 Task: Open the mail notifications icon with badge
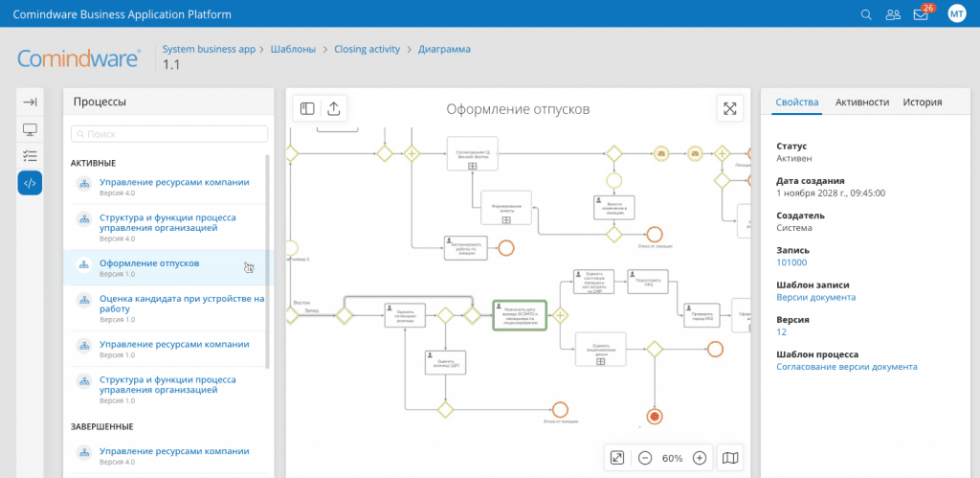[x=921, y=14]
